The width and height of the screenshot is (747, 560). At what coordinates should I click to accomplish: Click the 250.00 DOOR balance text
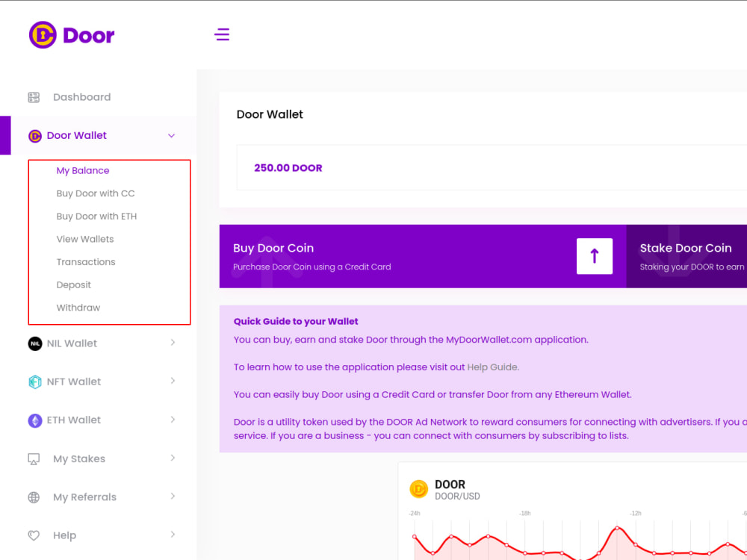pos(288,168)
